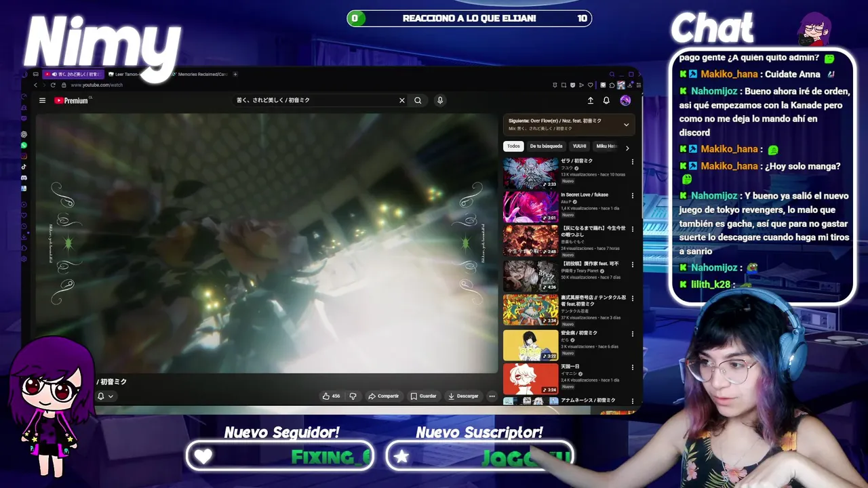Screen dimensions: 868x488
Task: Open ChatGPT in the browser sidebar
Action: 24,134
